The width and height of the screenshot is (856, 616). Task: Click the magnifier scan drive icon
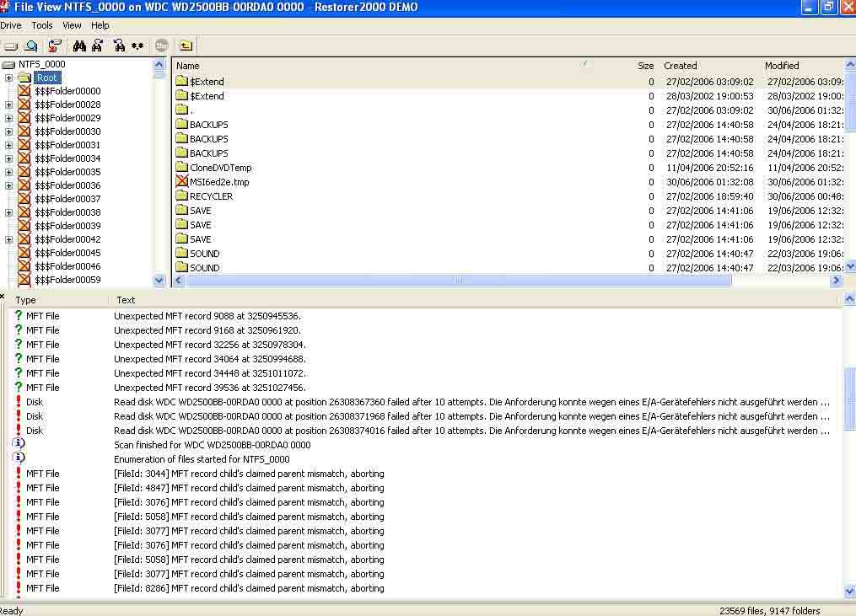pos(32,46)
